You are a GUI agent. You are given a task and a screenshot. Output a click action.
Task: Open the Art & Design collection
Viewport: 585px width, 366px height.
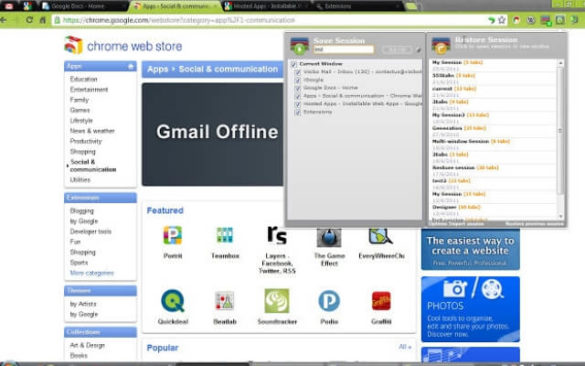pyautogui.click(x=87, y=345)
